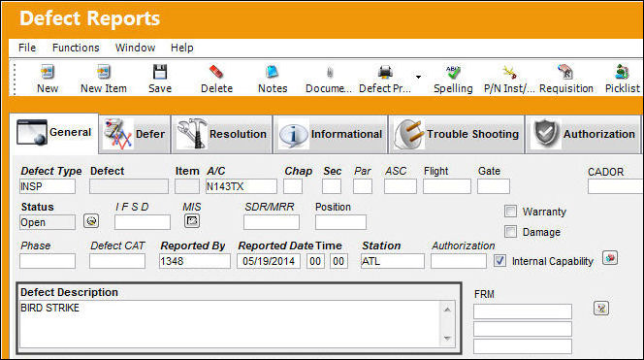
Task: Run the Spelling check icon
Action: pyautogui.click(x=453, y=72)
